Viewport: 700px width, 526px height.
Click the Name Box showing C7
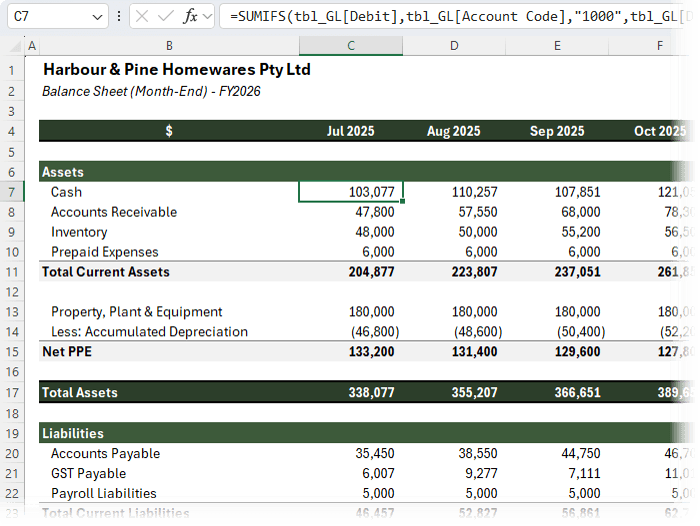point(58,17)
